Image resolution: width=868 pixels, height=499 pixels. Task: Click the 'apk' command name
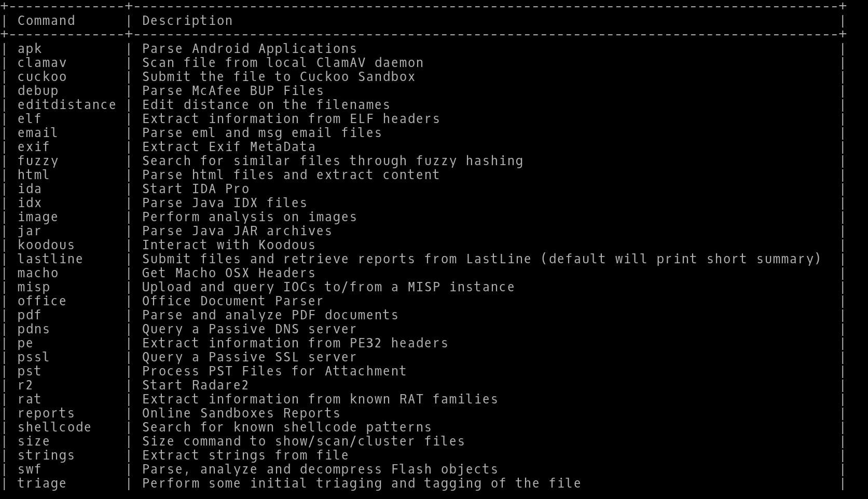click(x=30, y=49)
